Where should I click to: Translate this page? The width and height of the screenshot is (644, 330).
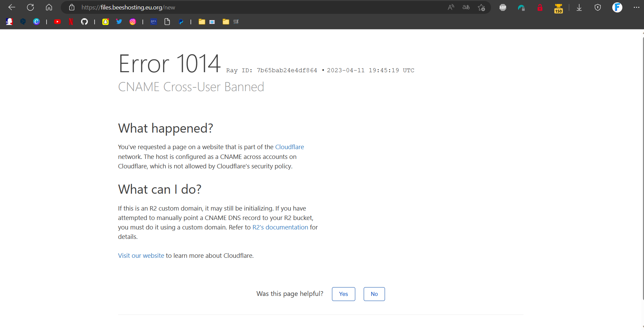point(466,7)
